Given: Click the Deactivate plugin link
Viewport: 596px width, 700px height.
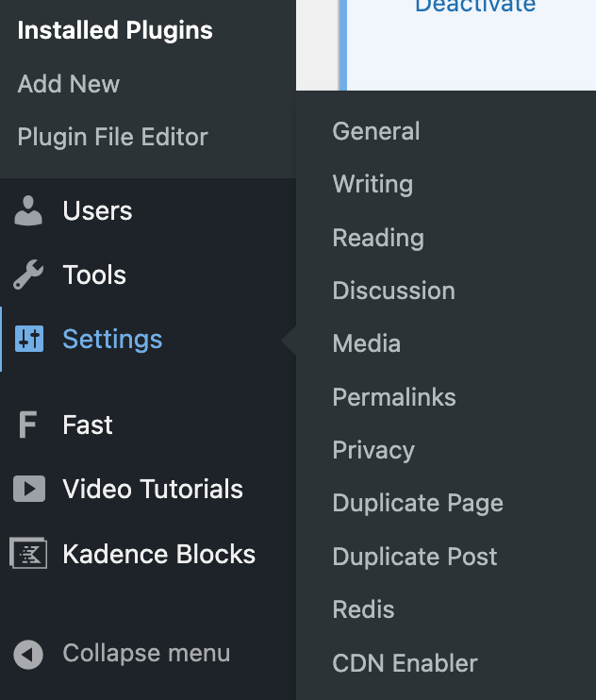Looking at the screenshot, I should click(475, 7).
